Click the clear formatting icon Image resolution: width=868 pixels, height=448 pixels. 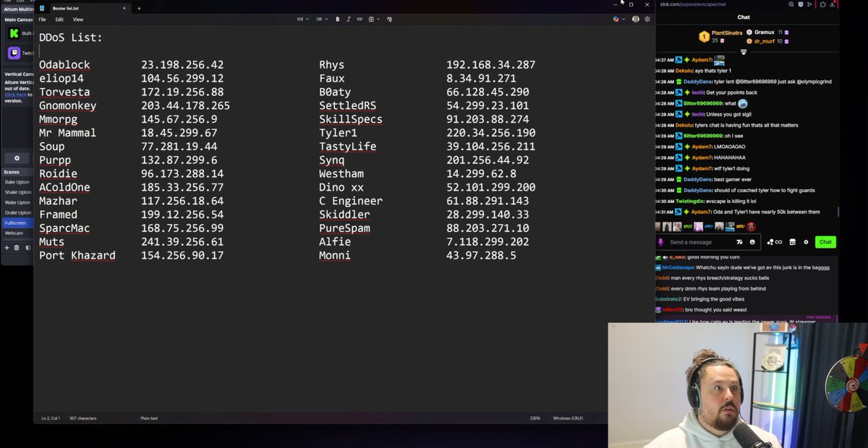(x=390, y=20)
